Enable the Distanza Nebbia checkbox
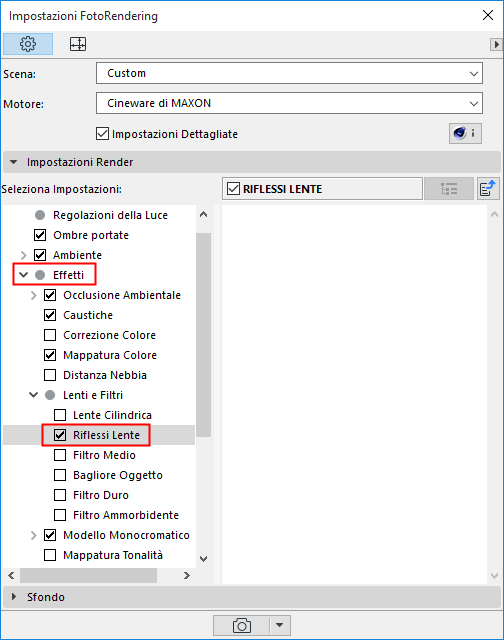504x640 pixels. [50, 375]
